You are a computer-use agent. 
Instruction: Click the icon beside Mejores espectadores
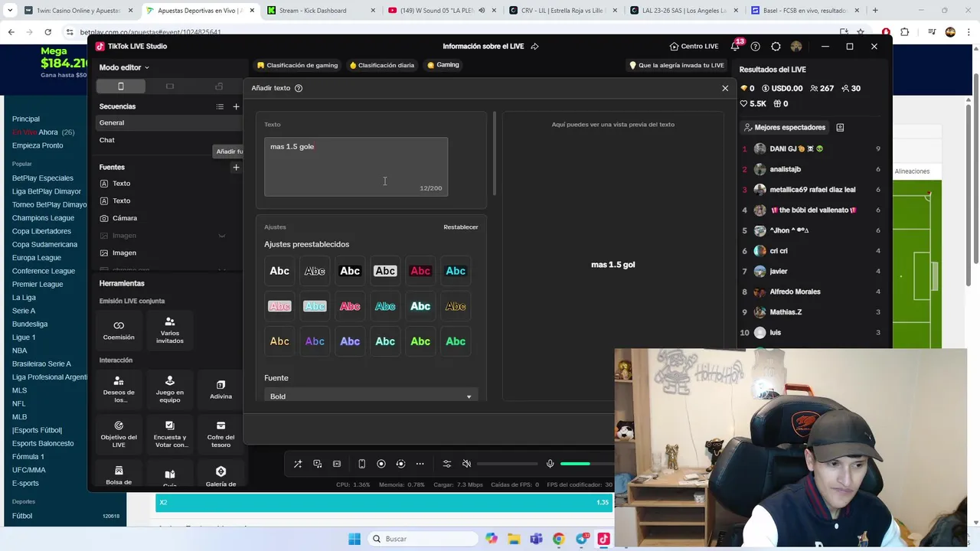(840, 128)
